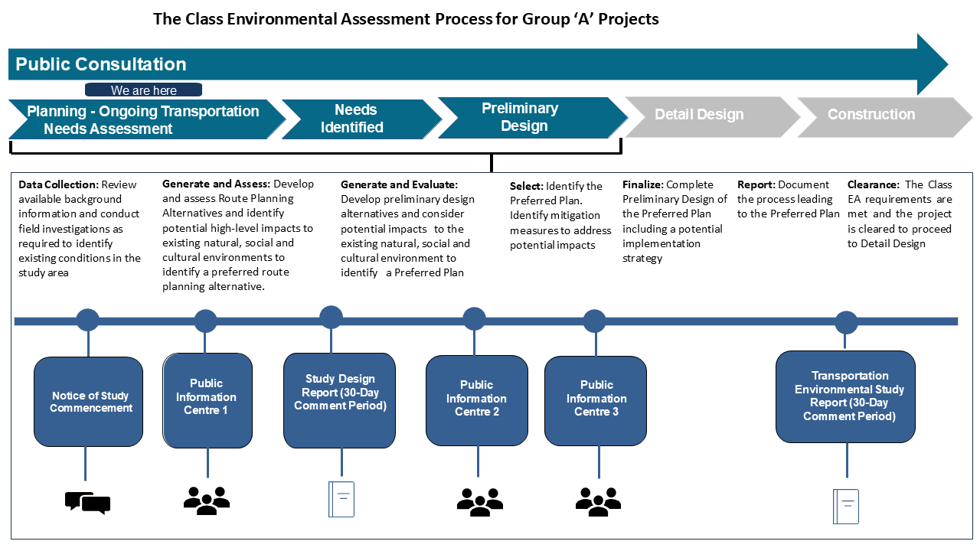Image resolution: width=980 pixels, height=551 pixels.
Task: Select the Public Information Centre 1 box
Action: coord(207,400)
